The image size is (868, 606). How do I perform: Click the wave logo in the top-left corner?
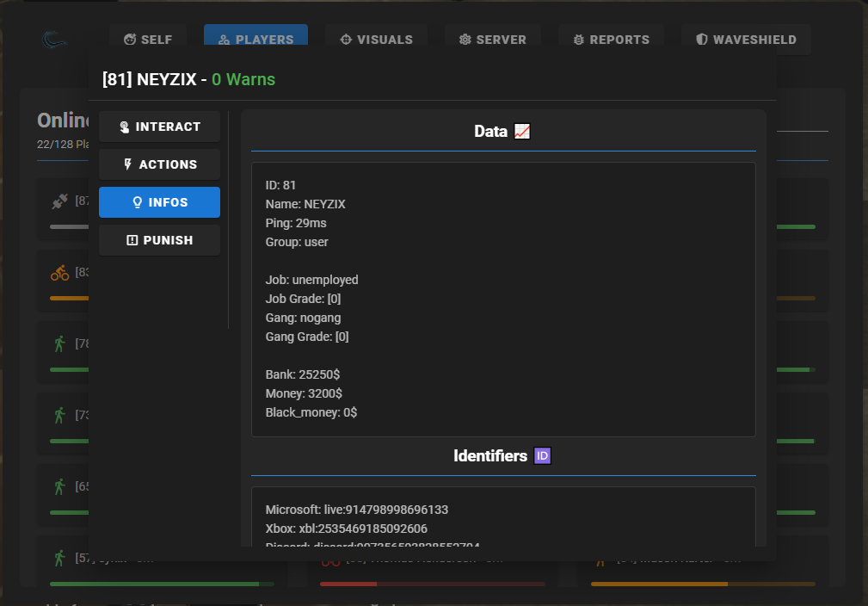coord(53,39)
